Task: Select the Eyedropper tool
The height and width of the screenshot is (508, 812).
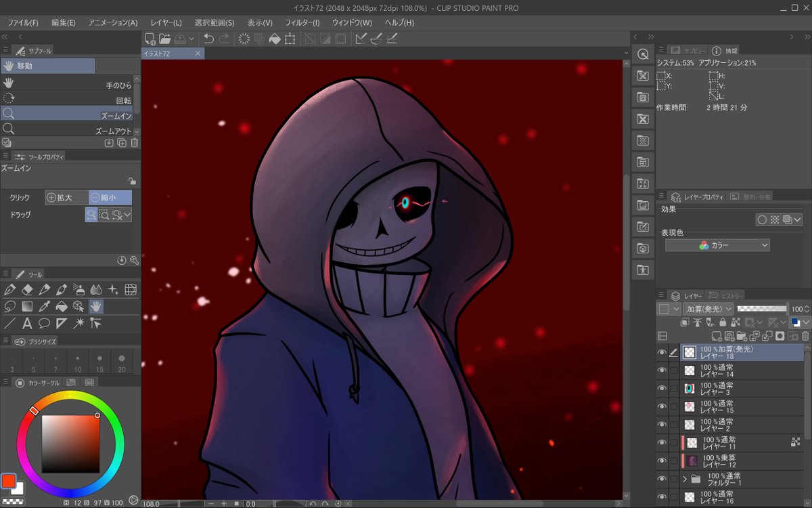Action: pos(45,307)
